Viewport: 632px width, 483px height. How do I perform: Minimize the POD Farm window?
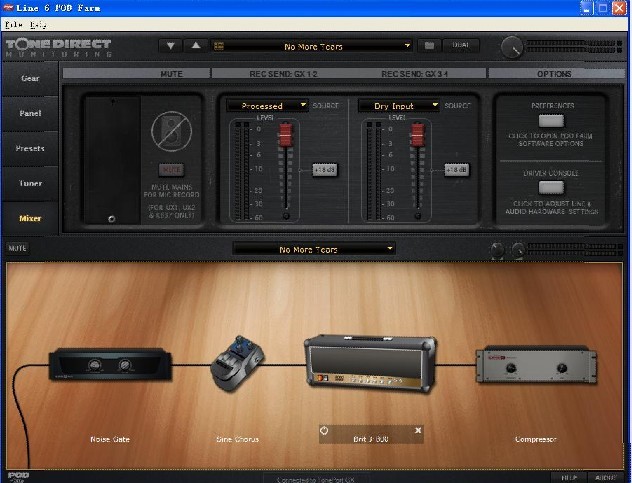[x=586, y=8]
